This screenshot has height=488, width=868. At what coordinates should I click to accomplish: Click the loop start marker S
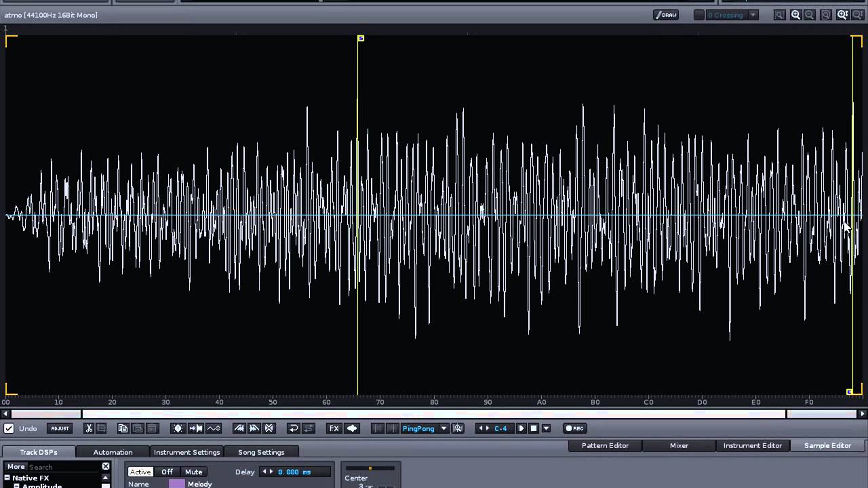click(x=361, y=39)
